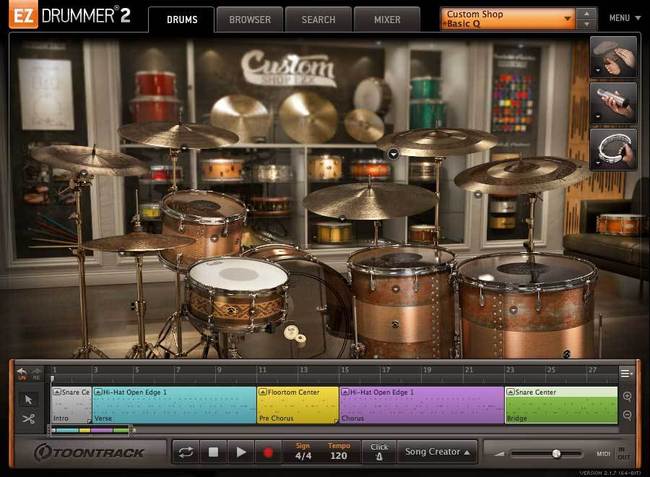Zoom in on the song track

click(x=627, y=396)
